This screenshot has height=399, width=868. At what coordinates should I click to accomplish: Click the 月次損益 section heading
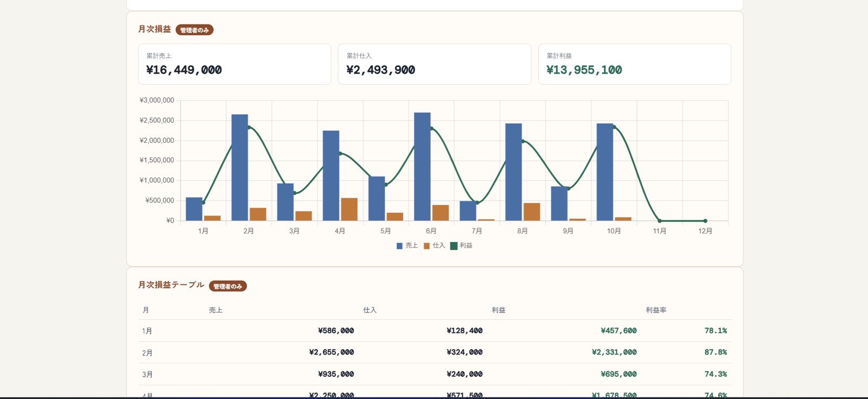pos(155,29)
